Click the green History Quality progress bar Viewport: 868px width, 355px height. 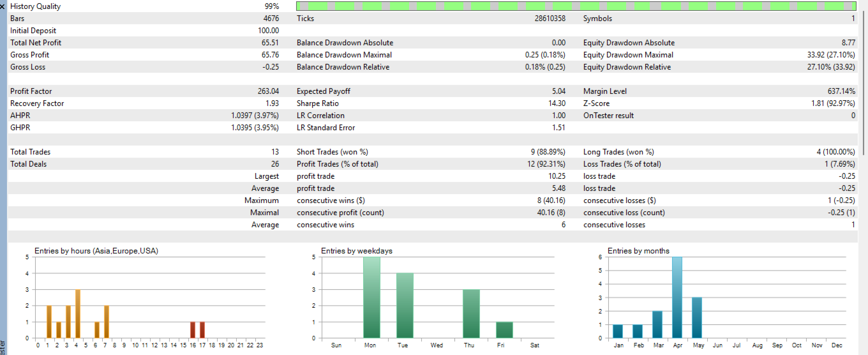click(x=576, y=6)
